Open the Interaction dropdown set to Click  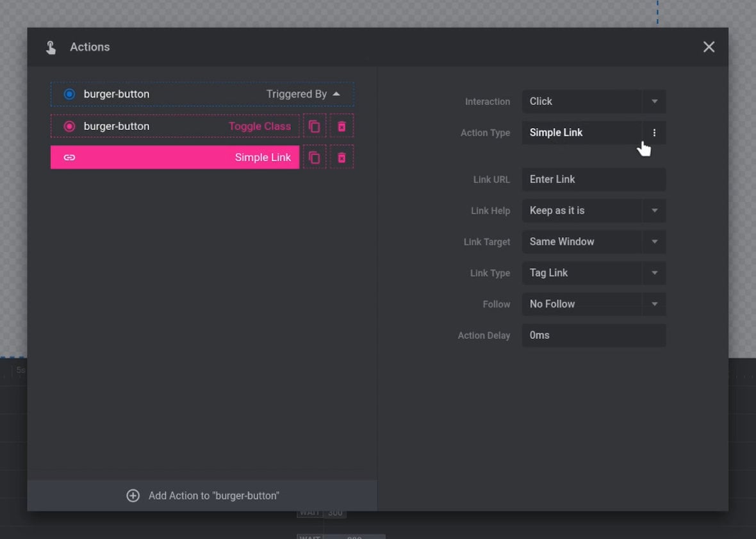point(593,101)
